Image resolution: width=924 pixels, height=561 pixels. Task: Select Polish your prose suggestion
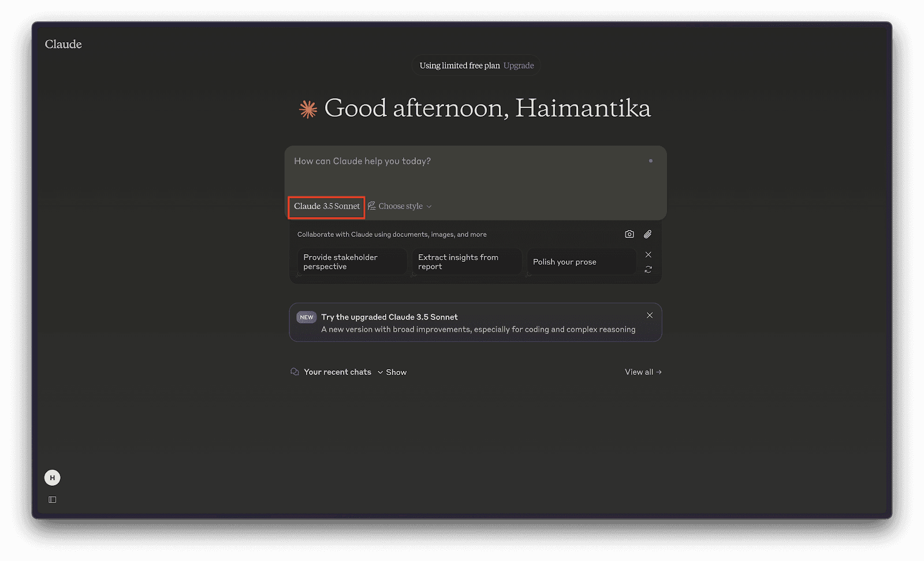point(582,262)
